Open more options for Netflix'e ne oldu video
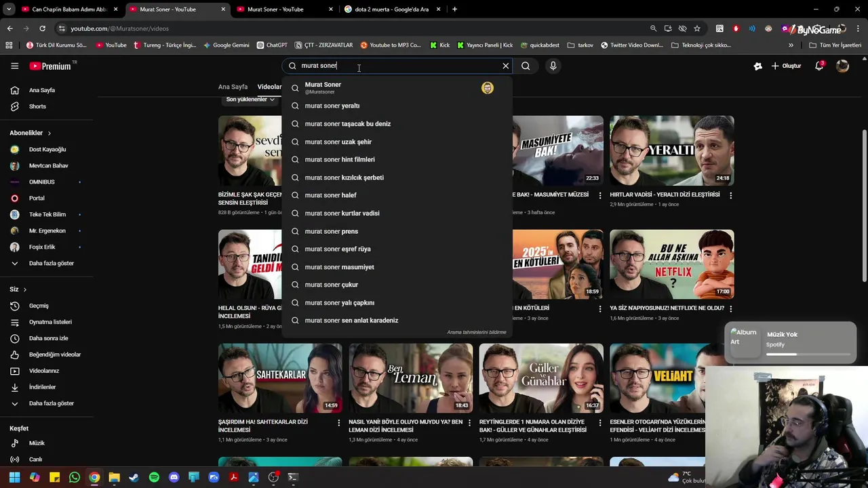 (x=730, y=308)
